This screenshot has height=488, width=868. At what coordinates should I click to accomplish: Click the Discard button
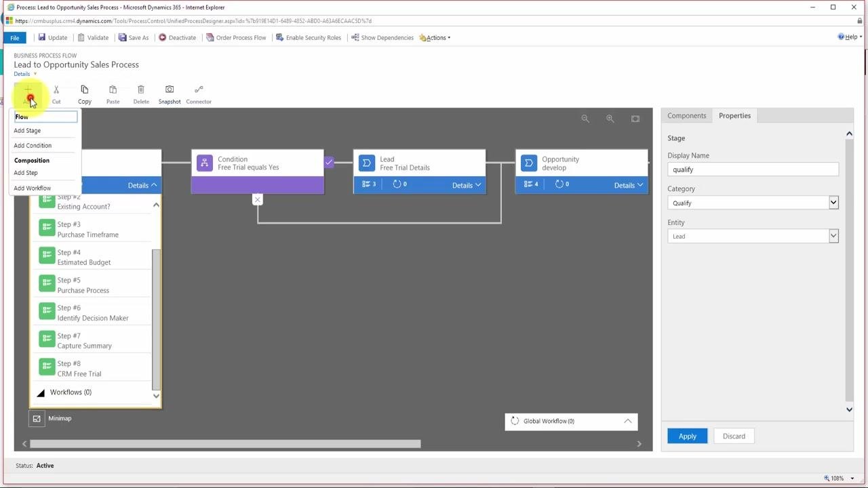[734, 436]
